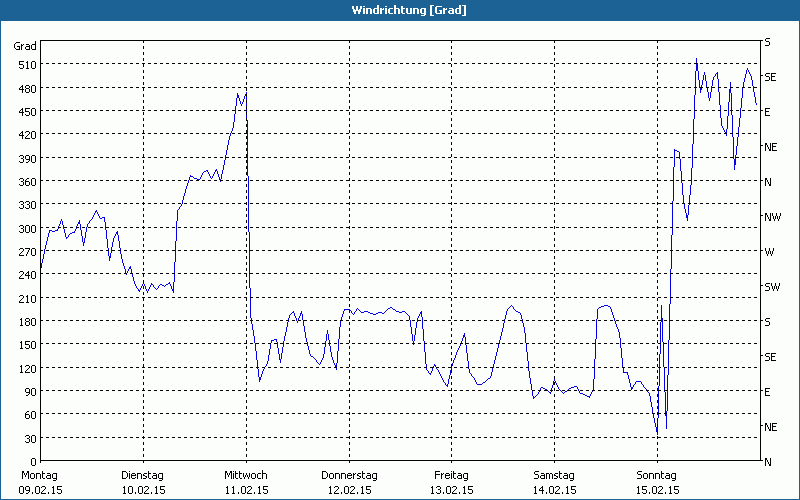Screen dimensions: 800x500
Task: Select the 'Sonntag' day label
Action: tap(657, 476)
